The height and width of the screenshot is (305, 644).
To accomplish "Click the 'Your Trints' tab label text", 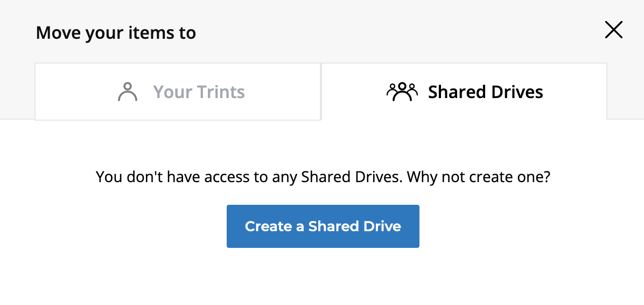I will [x=199, y=92].
